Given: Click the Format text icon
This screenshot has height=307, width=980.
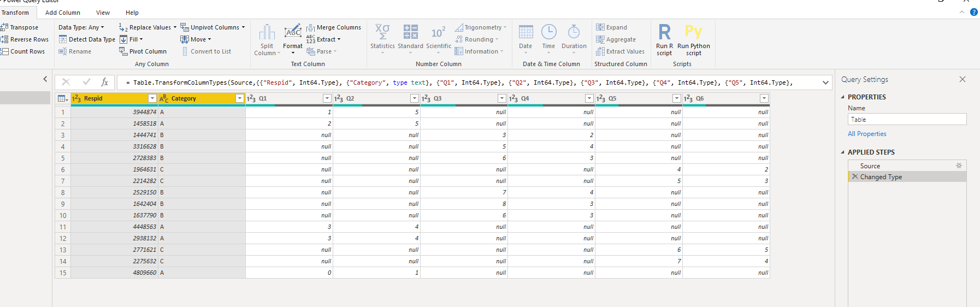Looking at the screenshot, I should (293, 31).
